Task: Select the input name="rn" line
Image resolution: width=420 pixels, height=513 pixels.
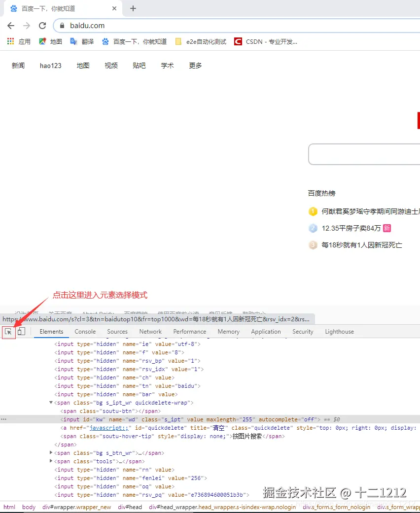Action: pos(114,470)
